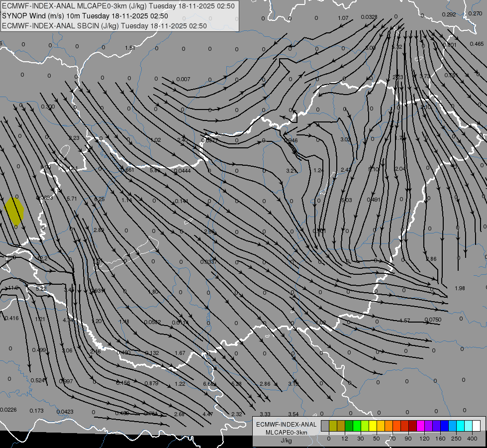Click the map value 0.132
Viewport: 487px width, 448px height.
point(152,353)
